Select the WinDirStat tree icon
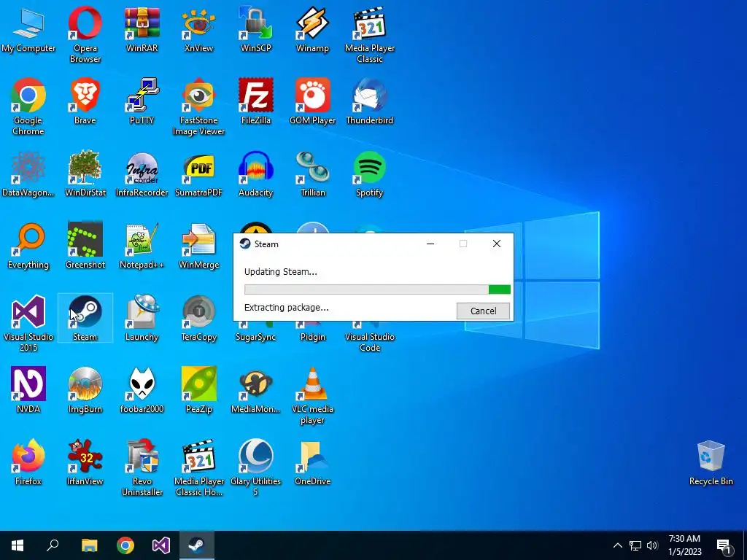Image resolution: width=747 pixels, height=560 pixels. pyautogui.click(x=85, y=174)
